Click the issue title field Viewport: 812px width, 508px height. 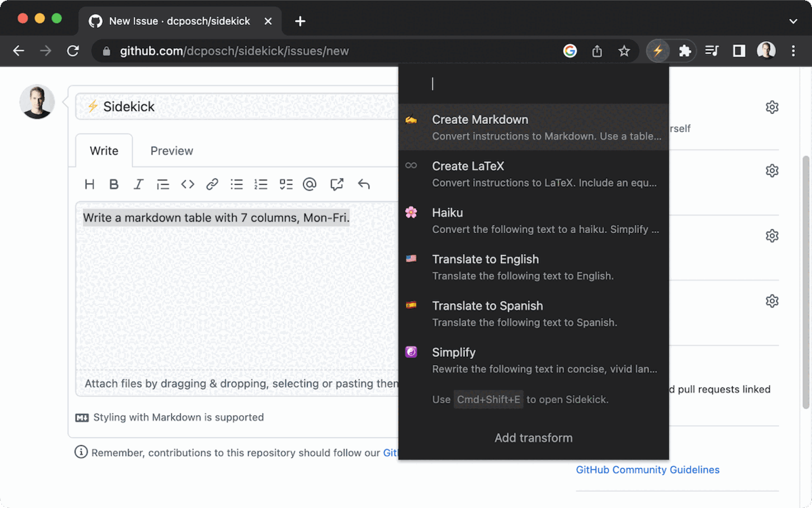237,106
